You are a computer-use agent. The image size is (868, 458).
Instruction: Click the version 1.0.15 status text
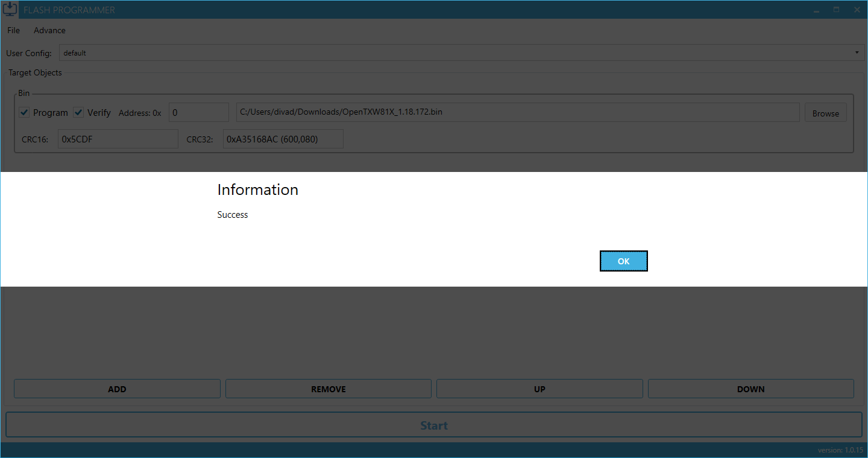click(840, 450)
